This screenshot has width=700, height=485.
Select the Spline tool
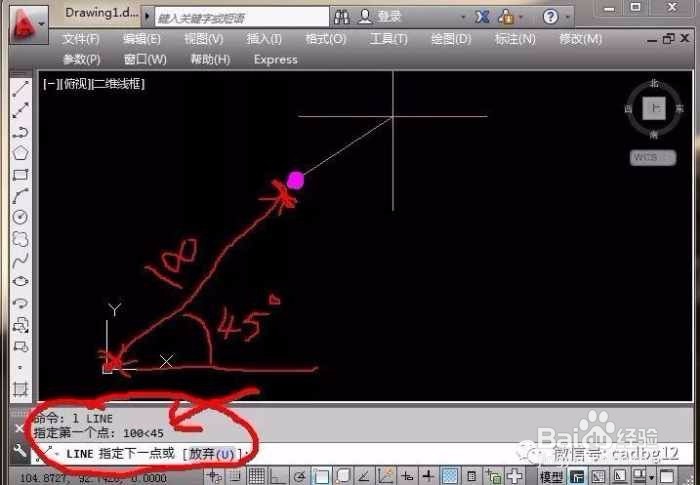(x=21, y=261)
